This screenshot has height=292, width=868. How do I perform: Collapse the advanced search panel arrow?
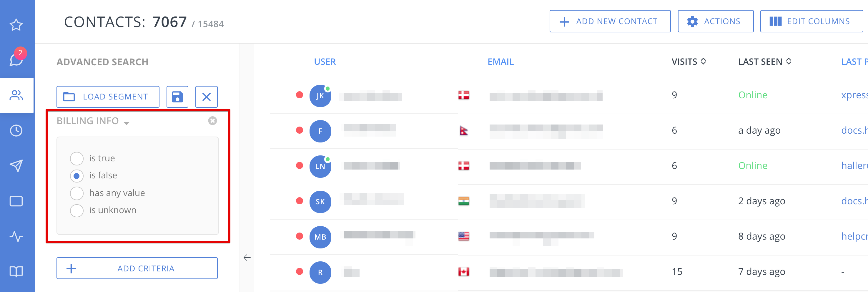click(x=247, y=258)
